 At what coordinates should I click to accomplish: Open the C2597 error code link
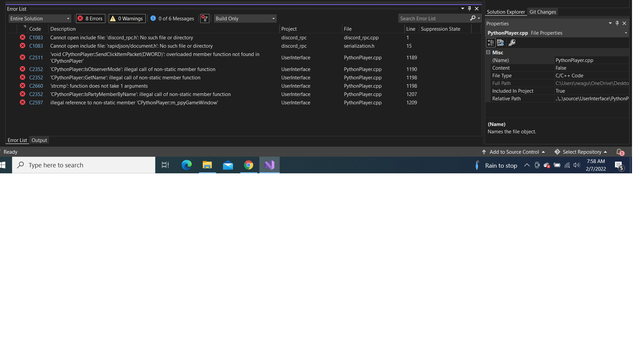pos(36,103)
